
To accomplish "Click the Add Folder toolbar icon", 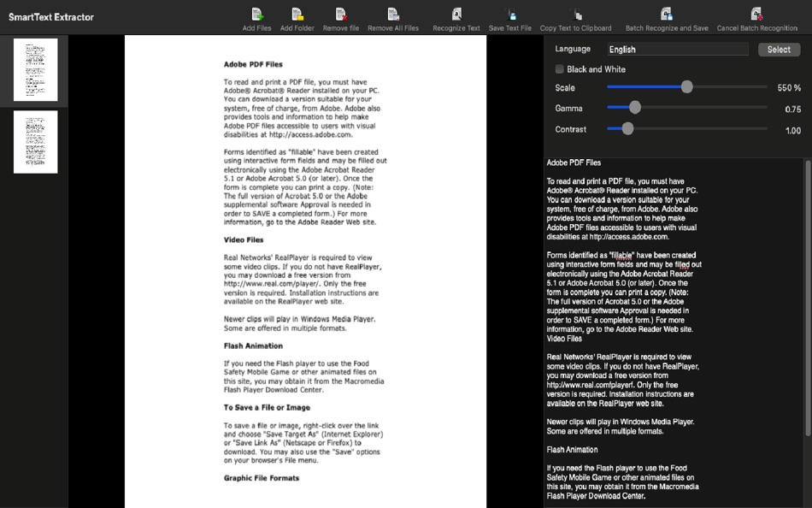I will pos(297,14).
